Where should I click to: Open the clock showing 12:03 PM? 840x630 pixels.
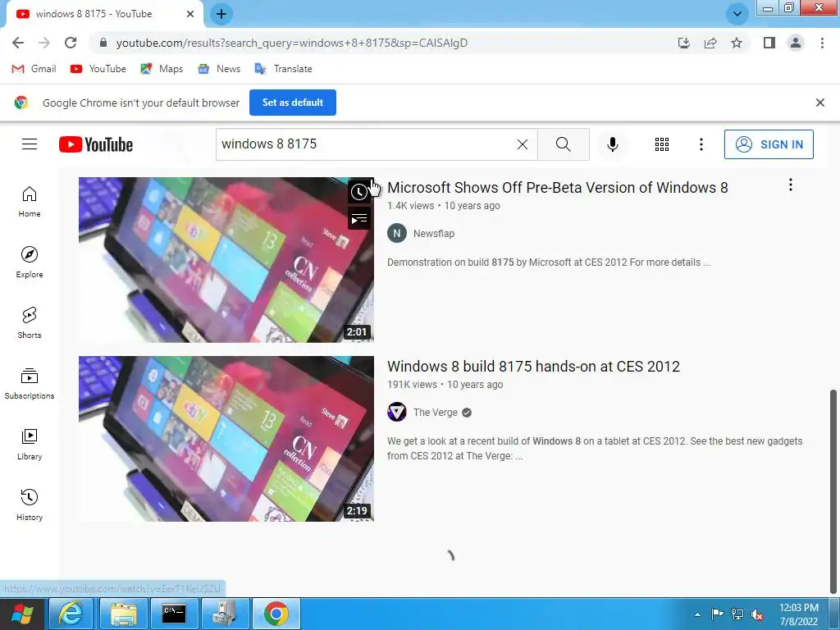click(799, 614)
